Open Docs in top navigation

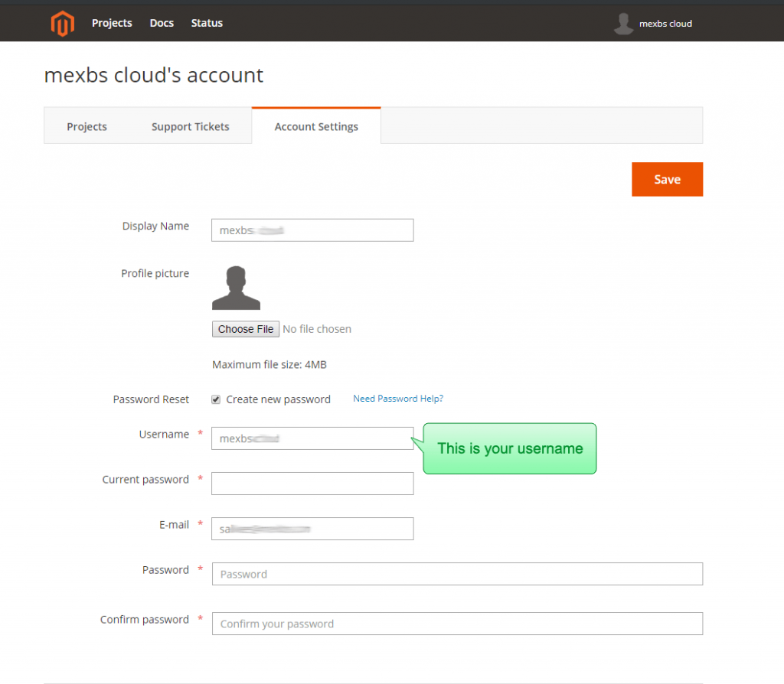[x=162, y=23]
